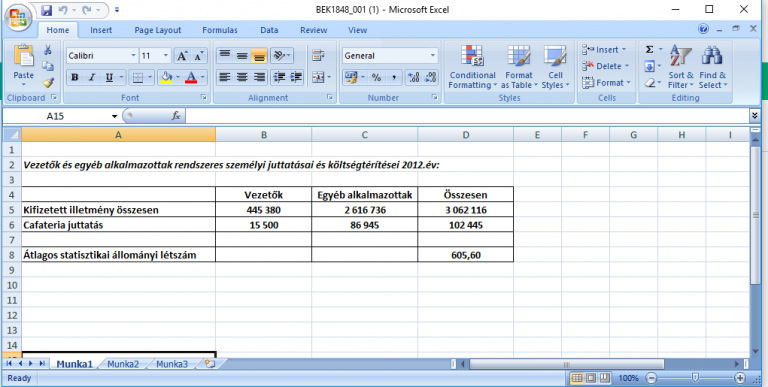Apply red Font Color swatch
Image resolution: width=768 pixels, height=387 pixels.
pos(191,77)
